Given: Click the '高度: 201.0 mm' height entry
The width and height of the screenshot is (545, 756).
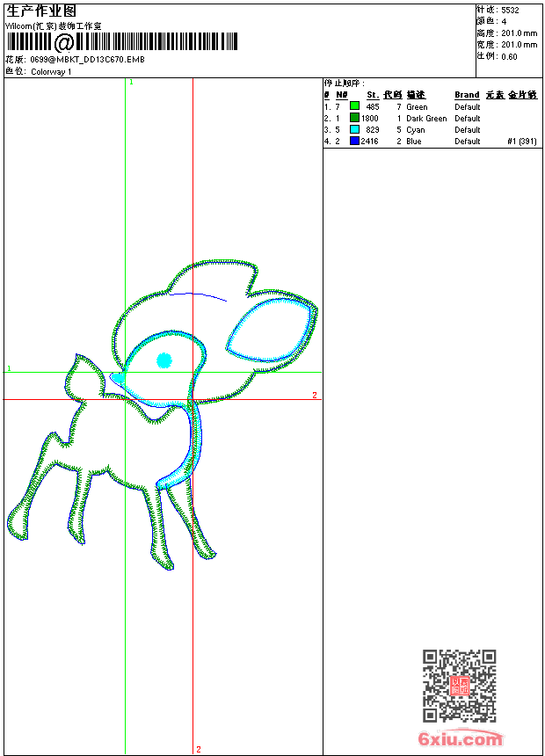Looking at the screenshot, I should (x=507, y=33).
